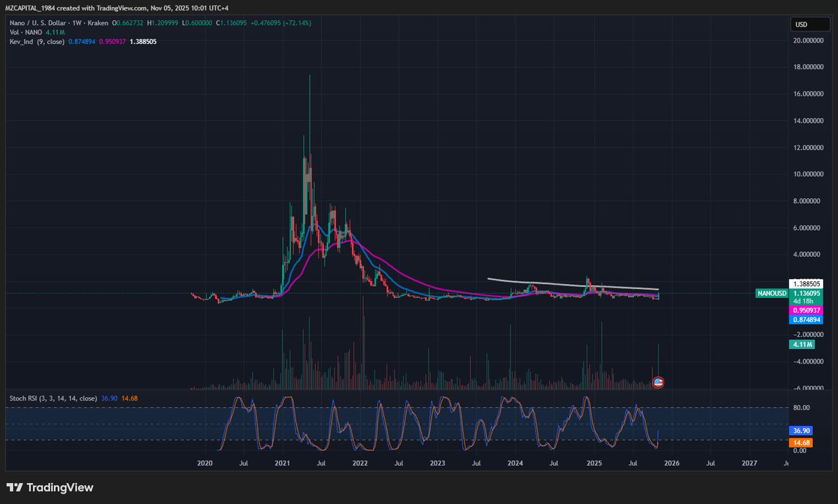
Task: Click the USD currency button
Action: tap(809, 24)
